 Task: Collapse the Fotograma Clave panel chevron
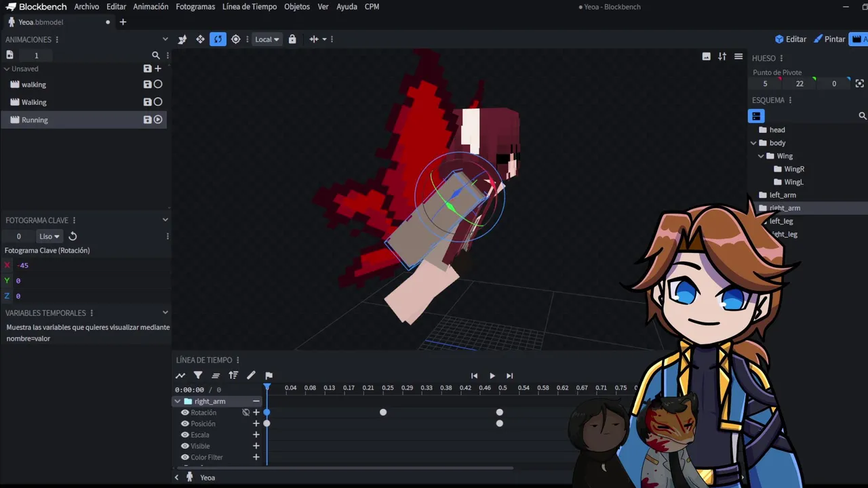(165, 220)
